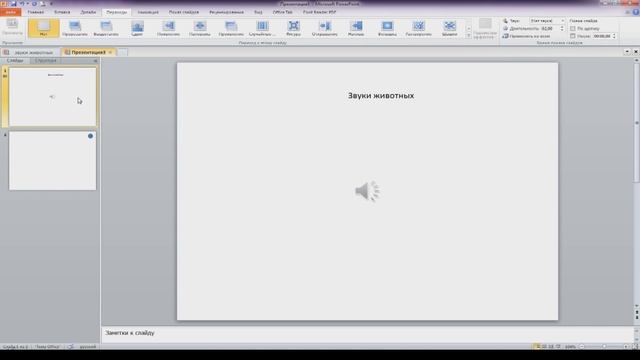Close the 'Презентация3' document tab
Screen dimensions: 640x360
[110, 52]
